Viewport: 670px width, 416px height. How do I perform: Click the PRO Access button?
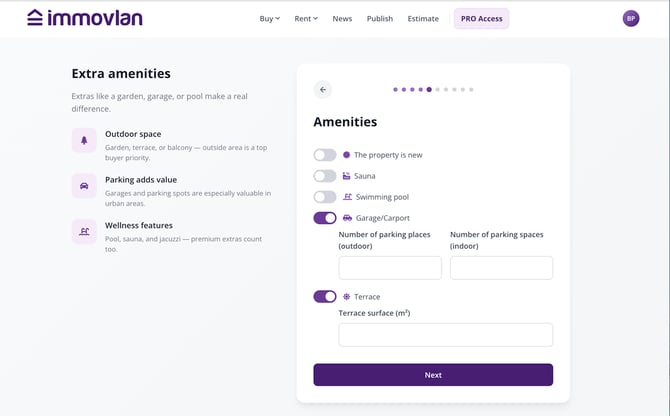point(482,19)
